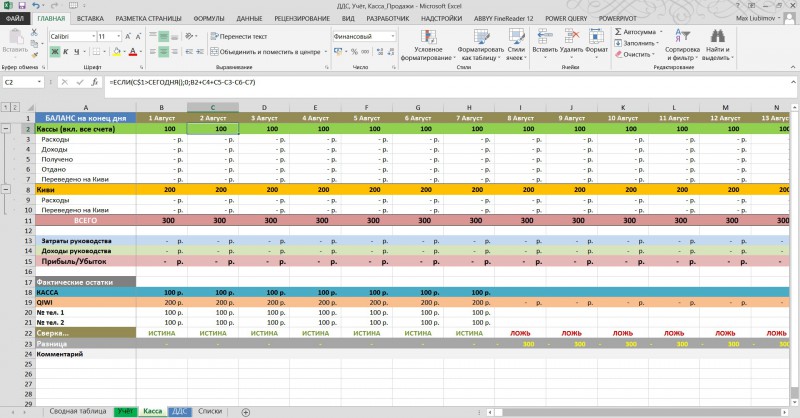Screen dimensions: 800x418
Task: Toggle bold Ж formatting
Action: click(55, 52)
